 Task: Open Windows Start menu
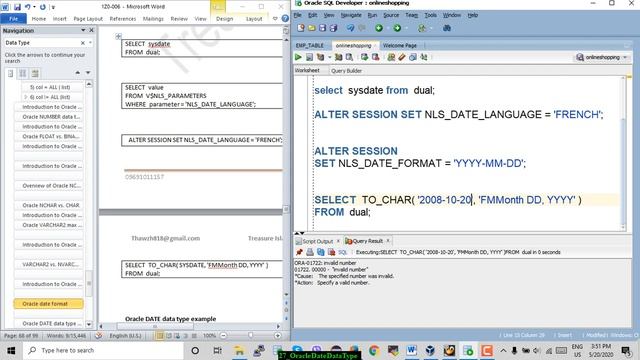pyautogui.click(x=11, y=351)
